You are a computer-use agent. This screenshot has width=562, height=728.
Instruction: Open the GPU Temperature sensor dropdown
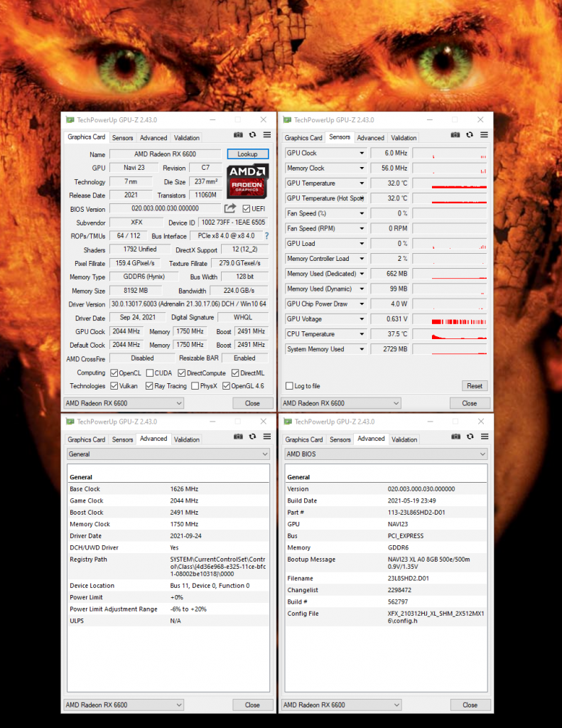tap(362, 183)
